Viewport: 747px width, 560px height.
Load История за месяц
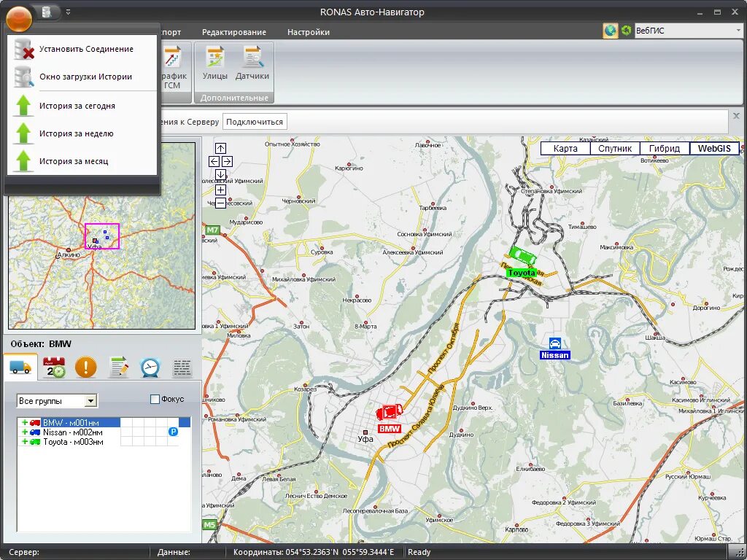(x=82, y=161)
